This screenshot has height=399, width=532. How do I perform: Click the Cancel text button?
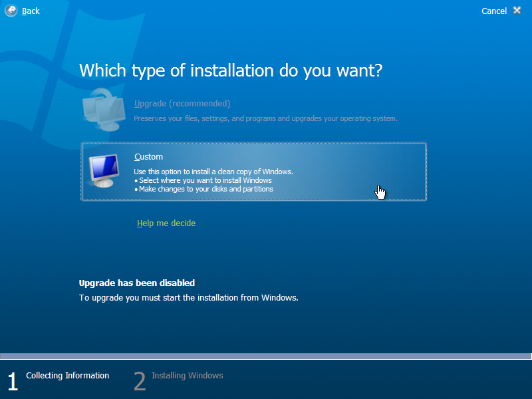tap(494, 11)
